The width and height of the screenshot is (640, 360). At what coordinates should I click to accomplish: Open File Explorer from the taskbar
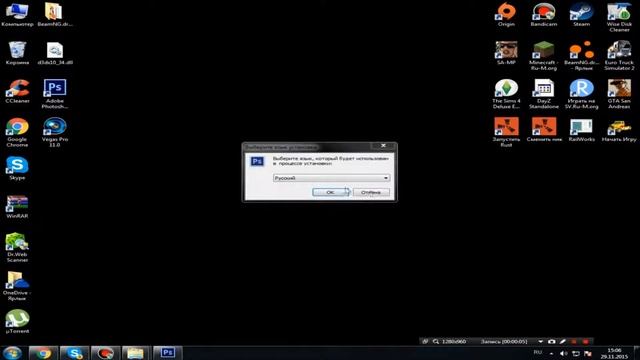136,353
